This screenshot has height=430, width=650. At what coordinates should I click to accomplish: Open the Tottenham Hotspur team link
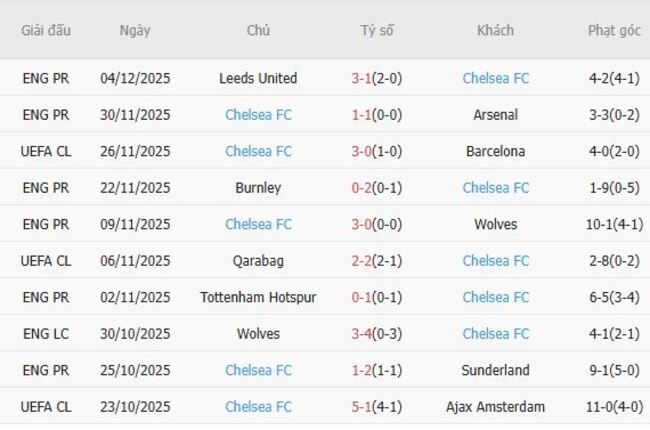point(258,297)
